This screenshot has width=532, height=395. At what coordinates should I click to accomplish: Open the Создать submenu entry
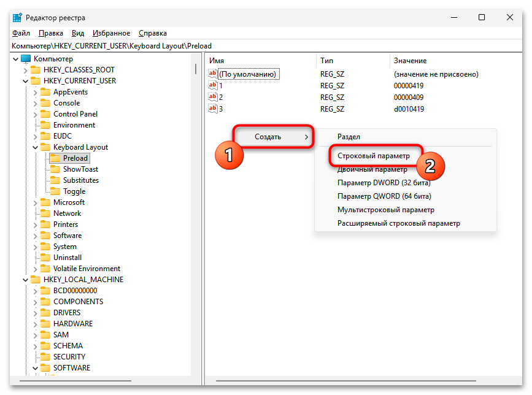coord(274,137)
